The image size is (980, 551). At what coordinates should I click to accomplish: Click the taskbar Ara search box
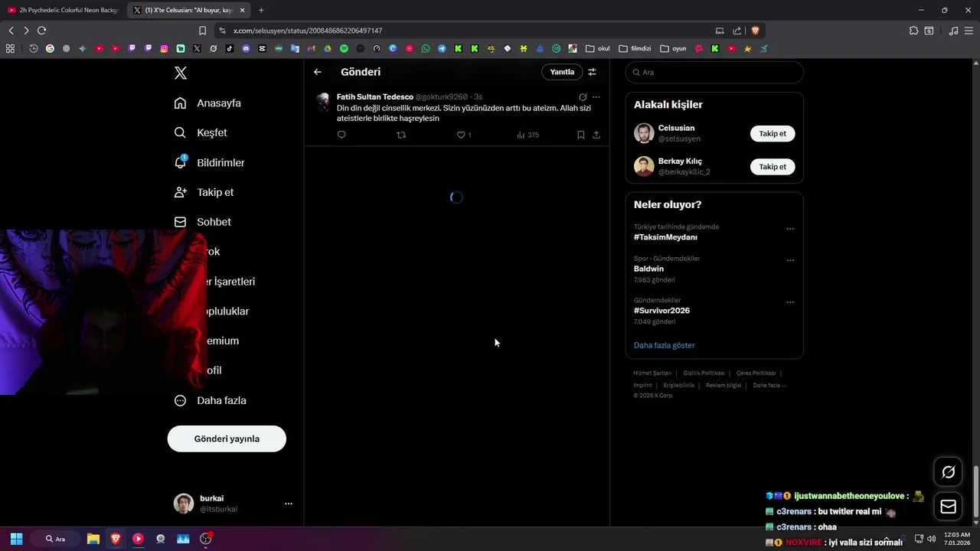point(56,539)
